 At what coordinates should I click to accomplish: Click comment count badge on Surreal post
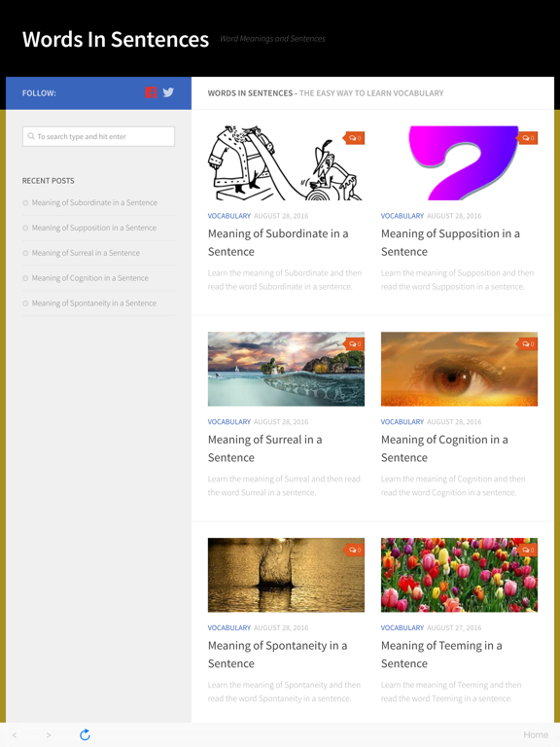354,344
